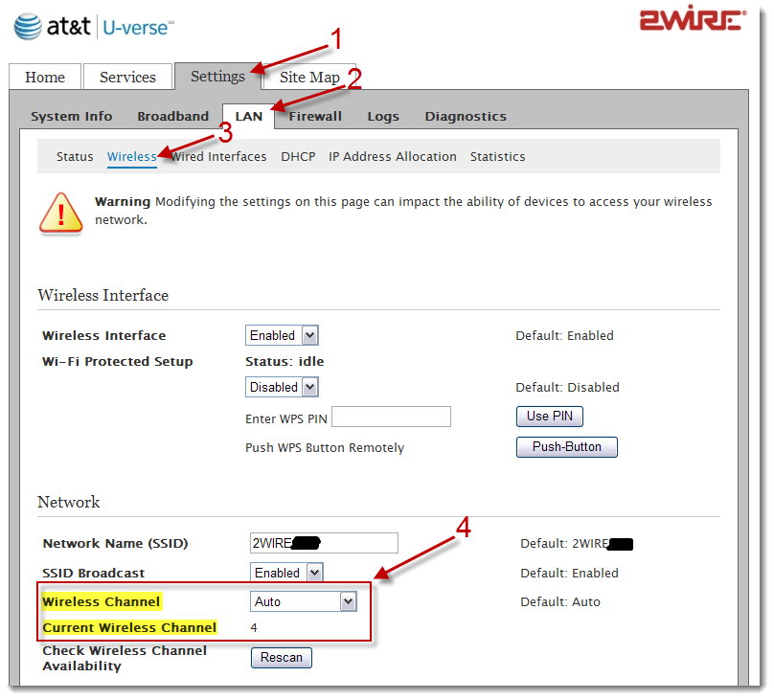774x700 pixels.
Task: Switch to the Services tab
Action: click(127, 78)
